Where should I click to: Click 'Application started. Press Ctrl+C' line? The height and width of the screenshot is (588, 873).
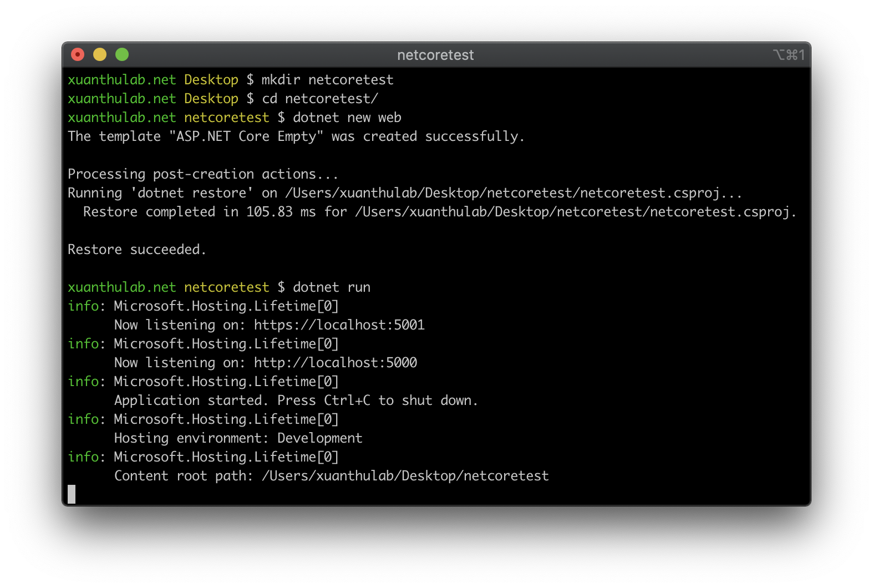[296, 401]
